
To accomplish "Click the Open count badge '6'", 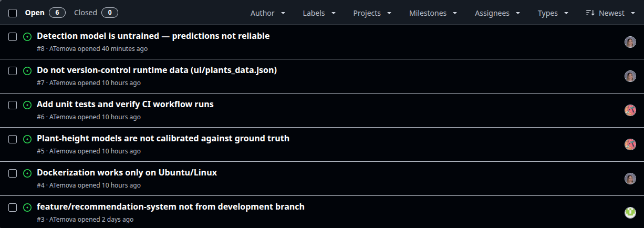I will (x=57, y=13).
